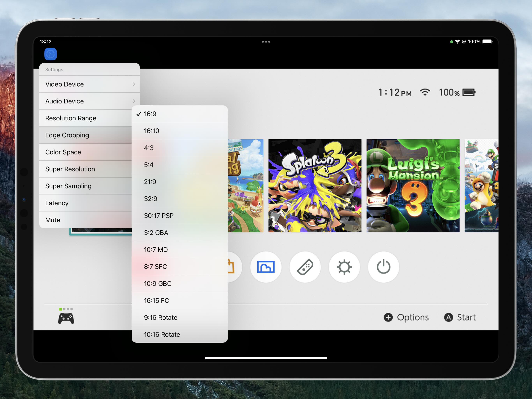Click the plus Options icon
532x399 pixels.
(388, 317)
